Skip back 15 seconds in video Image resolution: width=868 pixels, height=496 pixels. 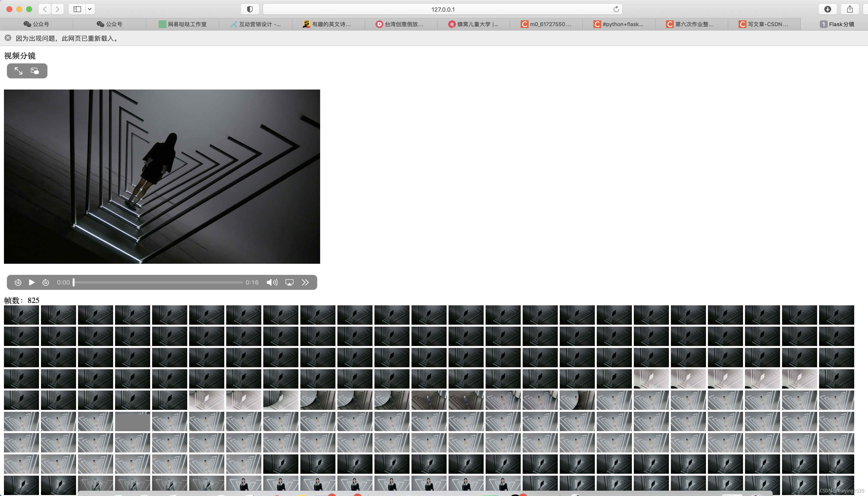pyautogui.click(x=18, y=282)
